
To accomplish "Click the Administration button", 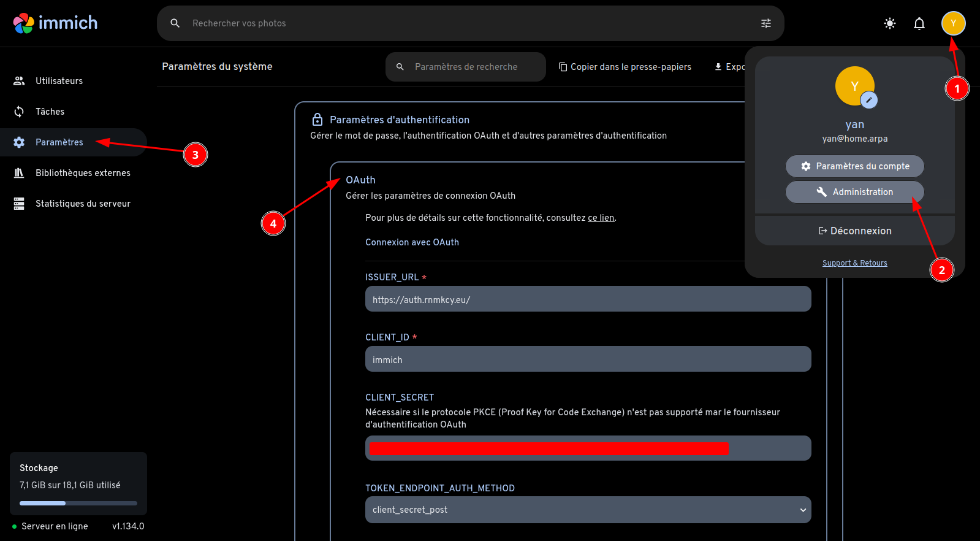I will [x=854, y=192].
